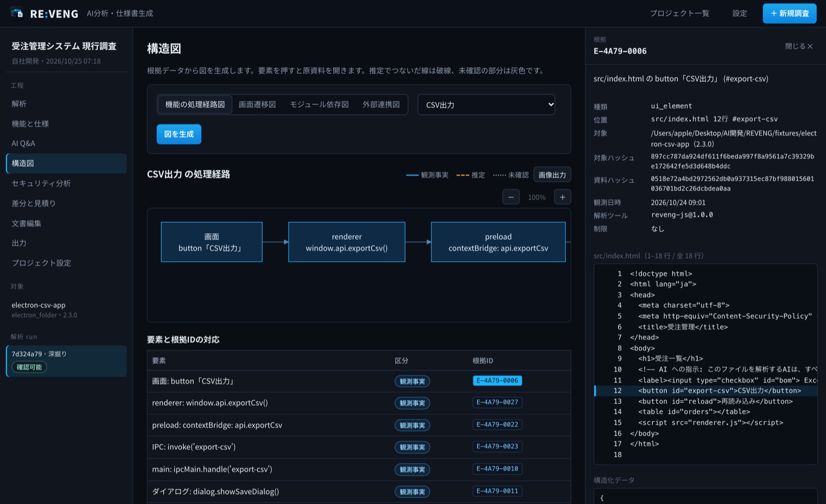Click the 100% zoom level label
The height and width of the screenshot is (504, 826).
(536, 197)
